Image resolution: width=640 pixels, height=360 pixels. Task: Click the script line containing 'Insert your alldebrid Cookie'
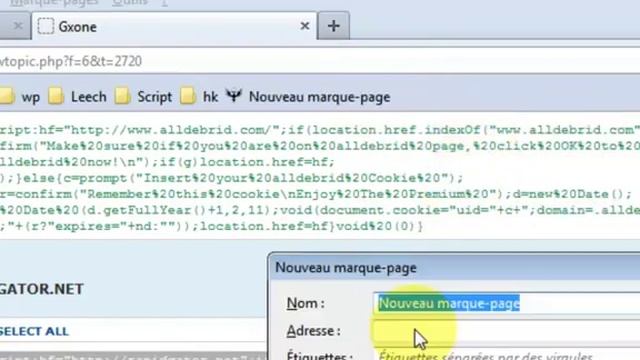coord(231,178)
